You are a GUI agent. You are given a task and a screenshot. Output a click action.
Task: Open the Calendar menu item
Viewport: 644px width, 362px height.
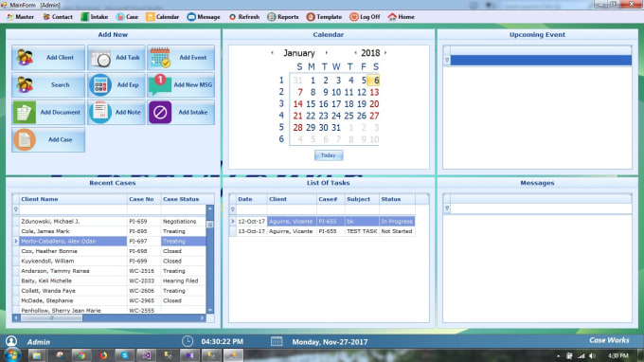click(163, 17)
